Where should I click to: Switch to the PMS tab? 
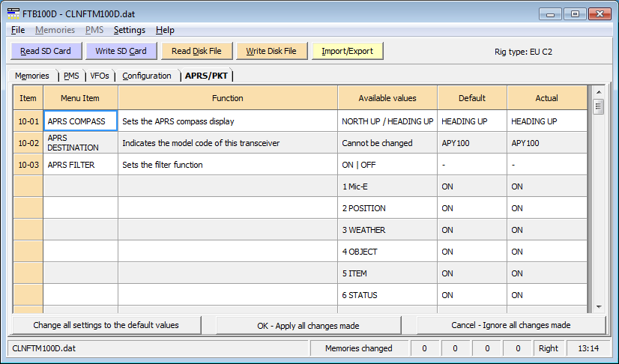tap(71, 76)
